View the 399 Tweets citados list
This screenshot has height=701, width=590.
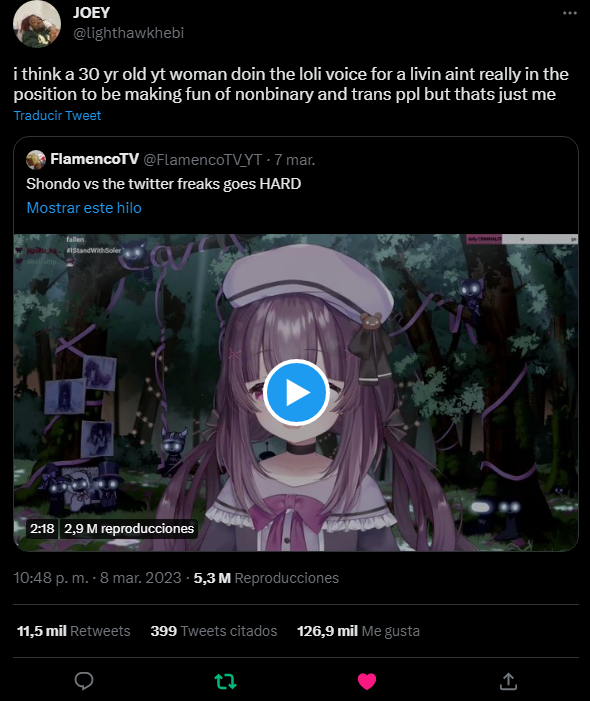click(214, 631)
